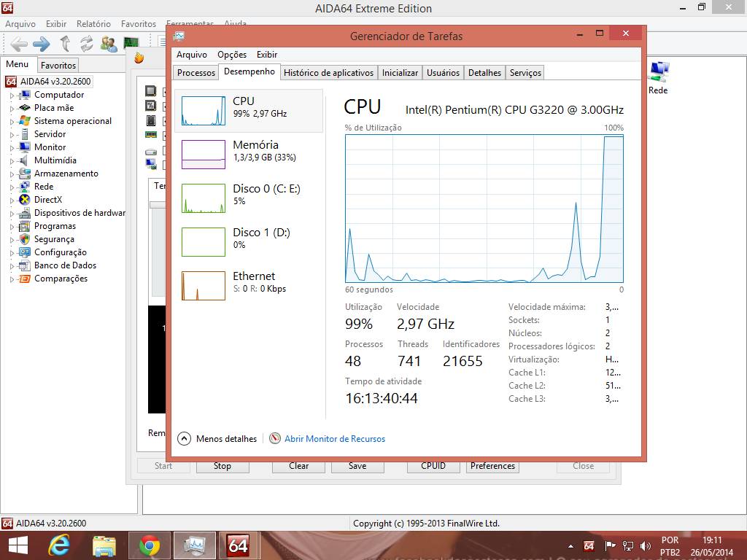This screenshot has width=747, height=560.
Task: Expand the Placa mãe tree node
Action: point(12,109)
